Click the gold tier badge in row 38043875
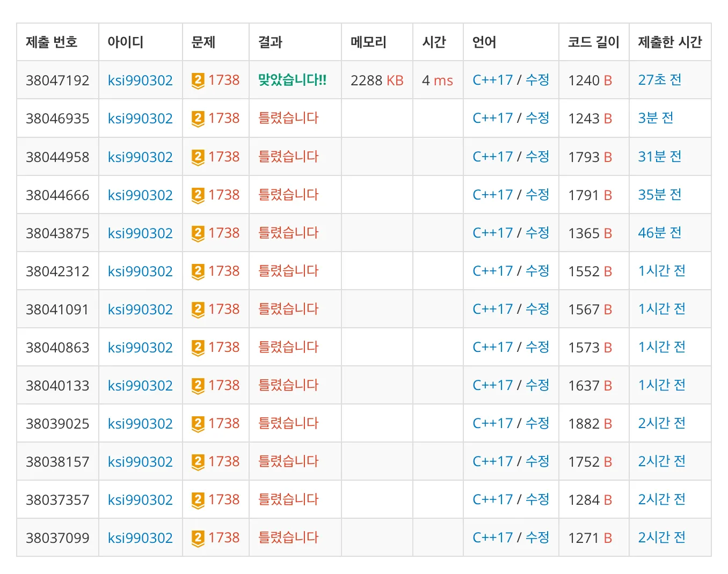 pyautogui.click(x=198, y=233)
